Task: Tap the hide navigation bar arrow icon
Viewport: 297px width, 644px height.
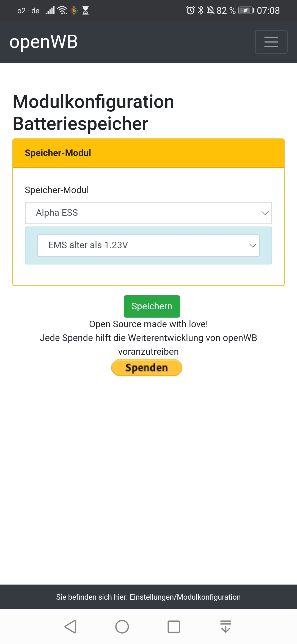Action: coord(226,627)
